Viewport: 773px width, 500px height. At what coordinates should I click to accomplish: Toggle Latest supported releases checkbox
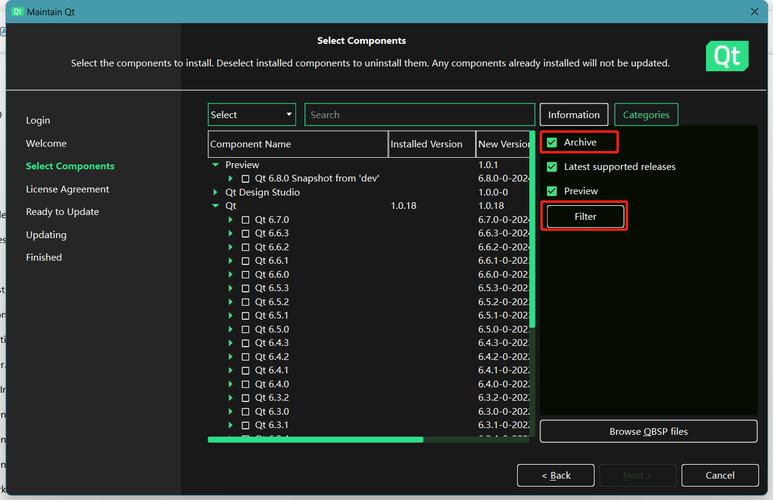(552, 167)
